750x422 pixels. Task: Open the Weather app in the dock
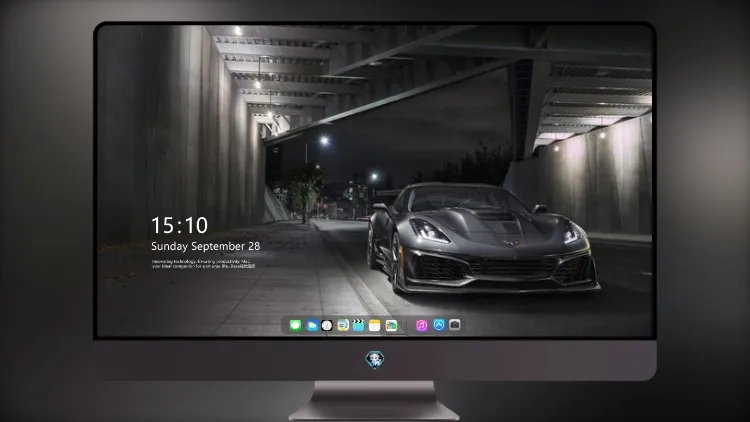coord(311,325)
